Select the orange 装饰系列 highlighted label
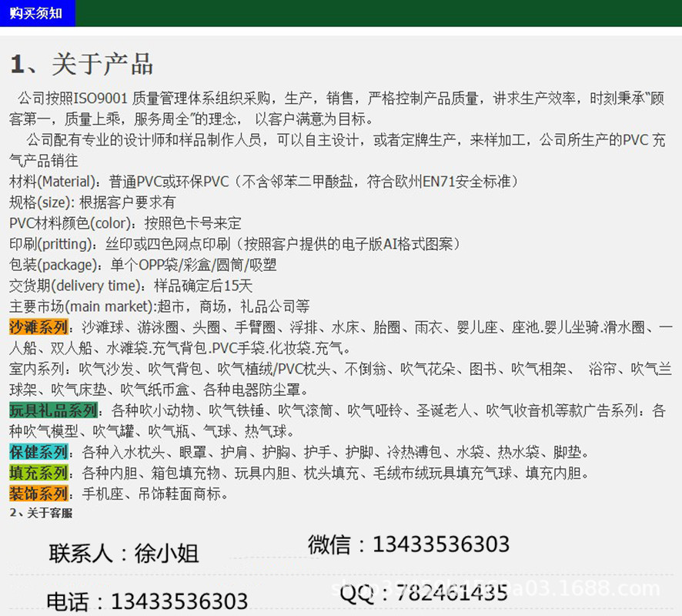 click(x=39, y=494)
